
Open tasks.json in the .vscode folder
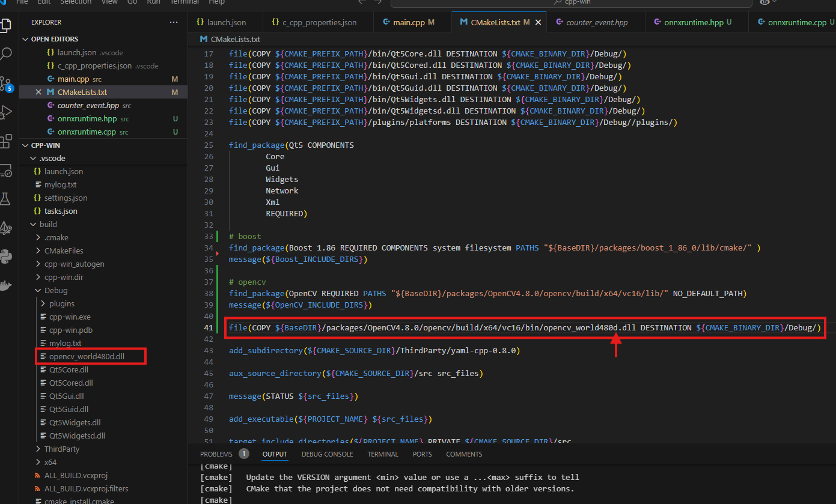pyautogui.click(x=103, y=211)
